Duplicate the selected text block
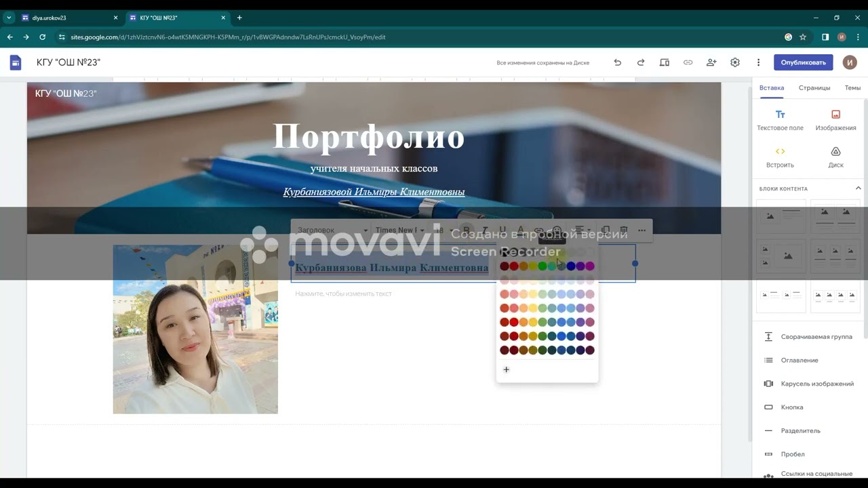Screen dimensions: 868x488 [606, 230]
